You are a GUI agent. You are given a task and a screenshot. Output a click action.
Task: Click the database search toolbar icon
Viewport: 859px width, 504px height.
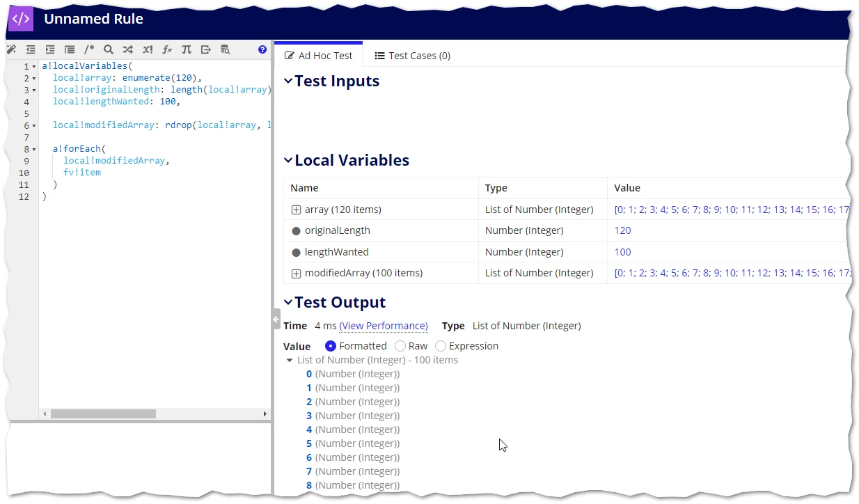coord(226,49)
